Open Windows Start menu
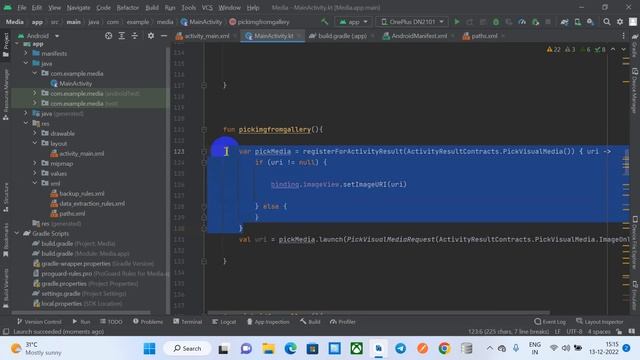This screenshot has height=360, width=640. pos(150,349)
